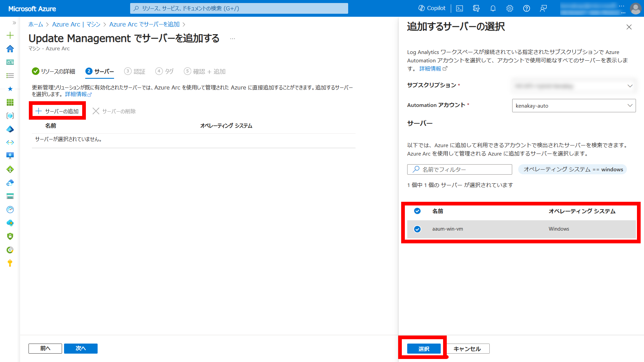Go to Home via the sidebar house icon

tap(10, 49)
